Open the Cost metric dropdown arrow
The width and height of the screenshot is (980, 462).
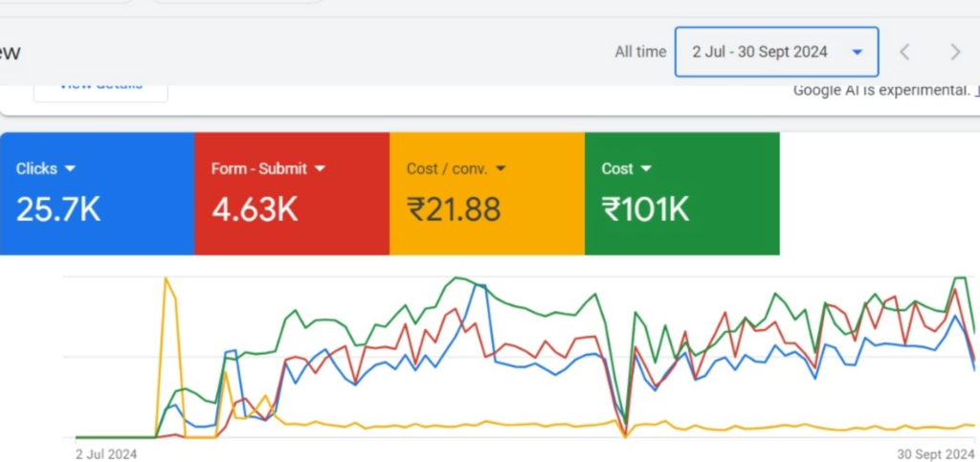pos(646,169)
